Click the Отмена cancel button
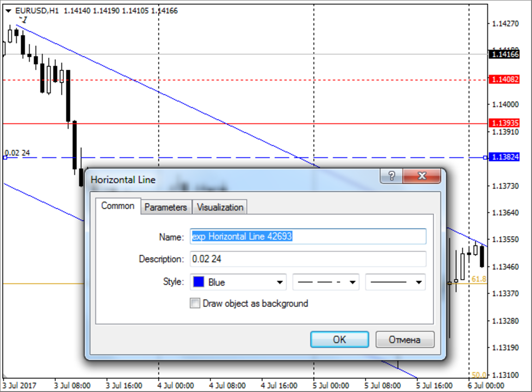 405,340
